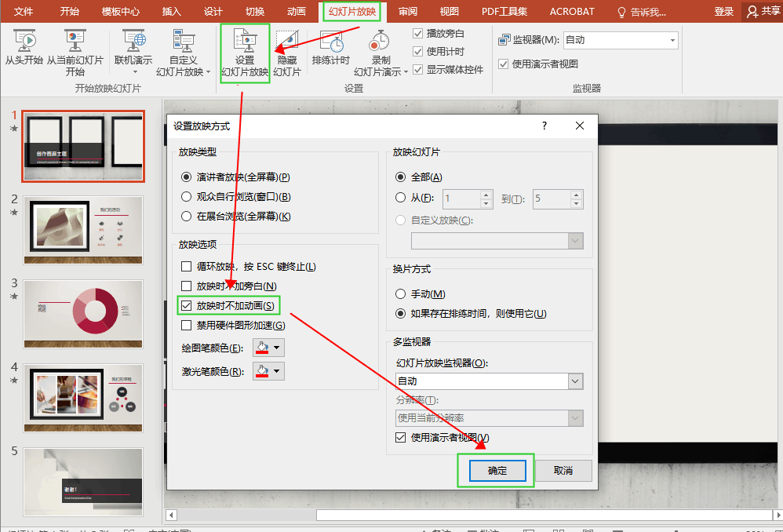Screen dimensions: 783x532
Task: Enable 放映时不加旁白 checkbox
Action: (x=186, y=286)
